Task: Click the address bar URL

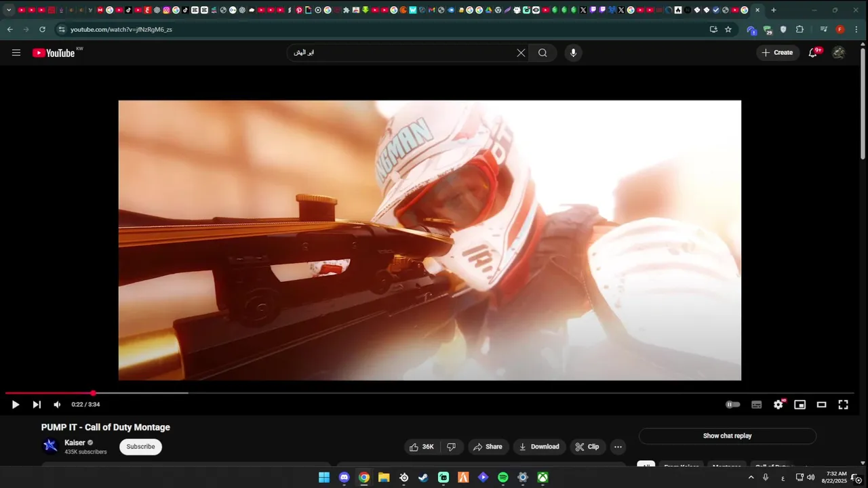Action: coord(121,30)
